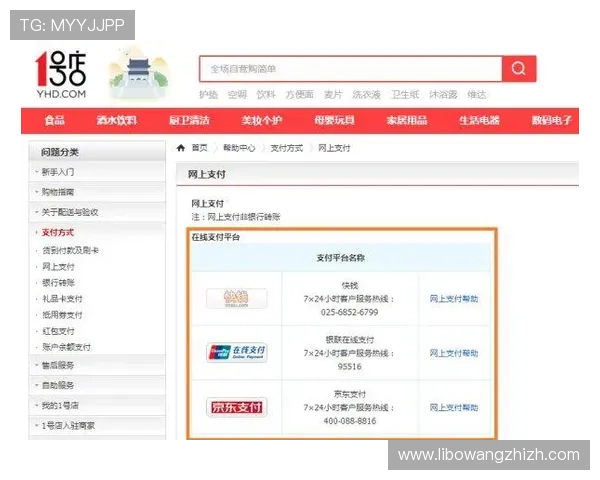
Task: Click hot search keyword 沐浴露
Action: coord(443,95)
